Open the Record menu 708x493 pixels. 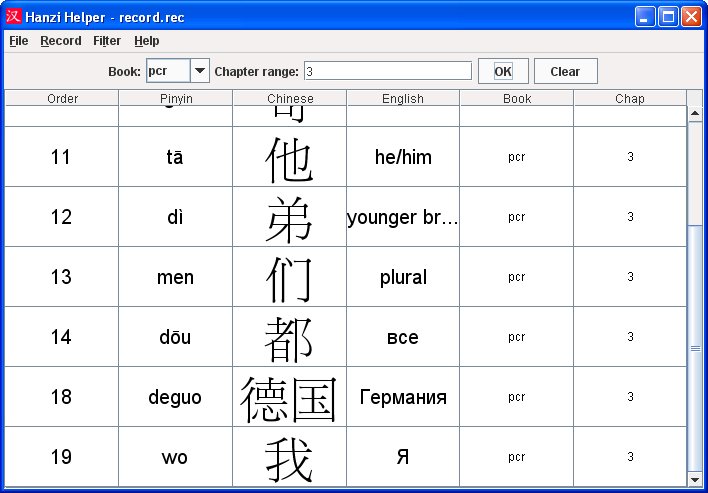[x=61, y=41]
